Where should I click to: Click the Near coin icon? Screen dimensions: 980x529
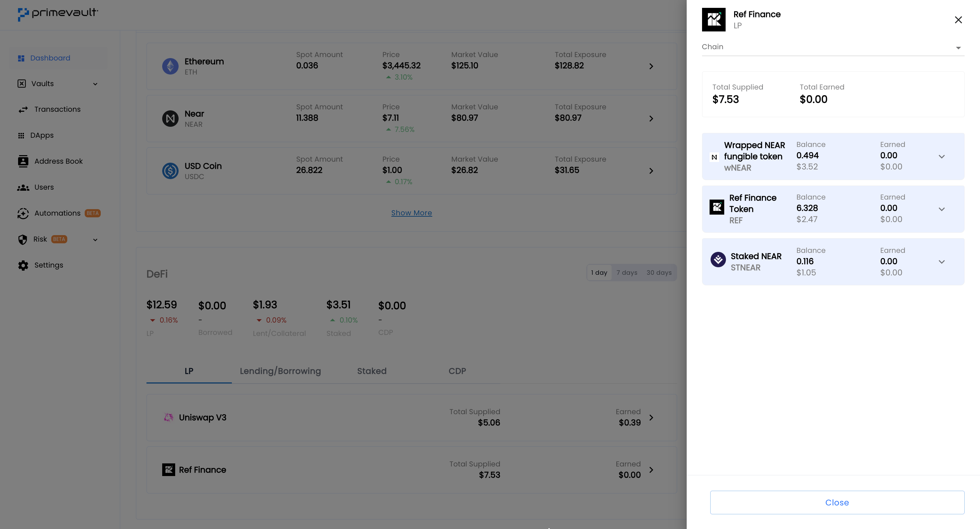tap(170, 119)
